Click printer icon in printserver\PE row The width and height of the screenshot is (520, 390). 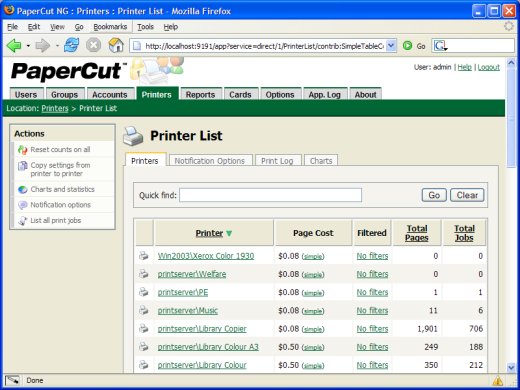tap(144, 292)
